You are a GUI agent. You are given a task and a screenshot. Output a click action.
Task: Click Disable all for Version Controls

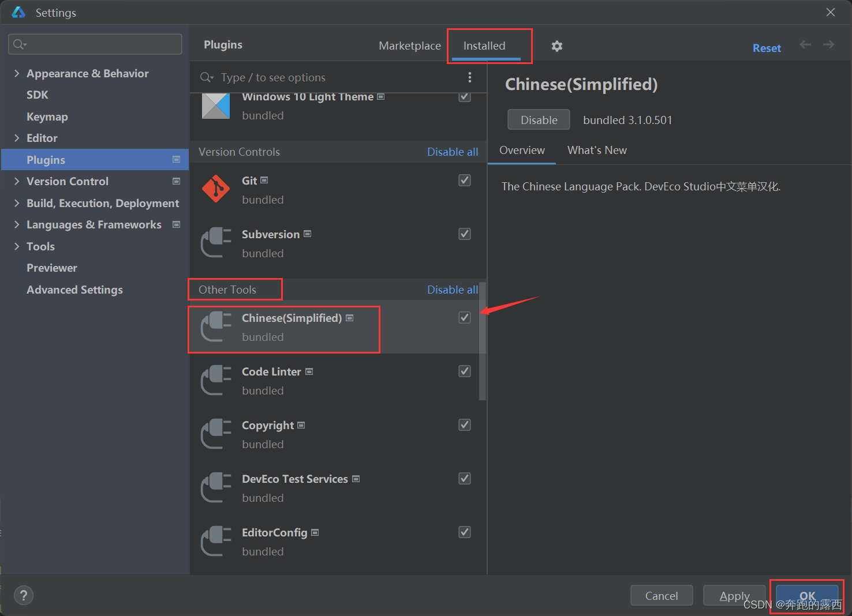[453, 152]
